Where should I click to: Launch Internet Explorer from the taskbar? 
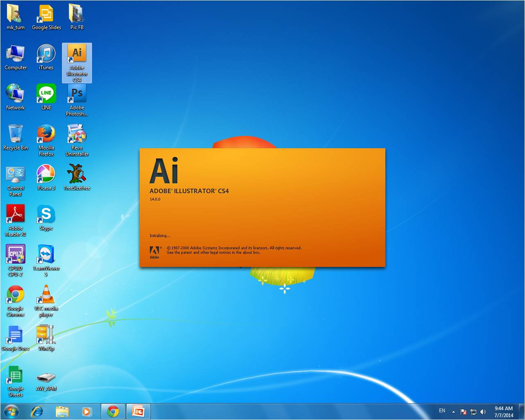click(x=37, y=411)
